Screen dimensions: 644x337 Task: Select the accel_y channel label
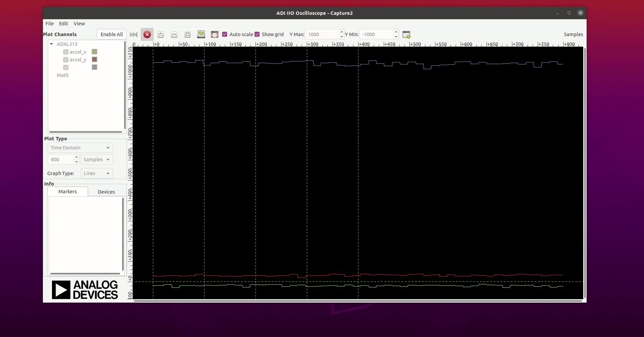78,60
